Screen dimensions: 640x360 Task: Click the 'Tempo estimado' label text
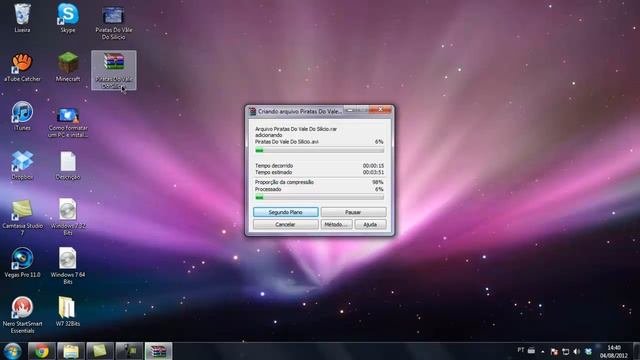[x=273, y=173]
